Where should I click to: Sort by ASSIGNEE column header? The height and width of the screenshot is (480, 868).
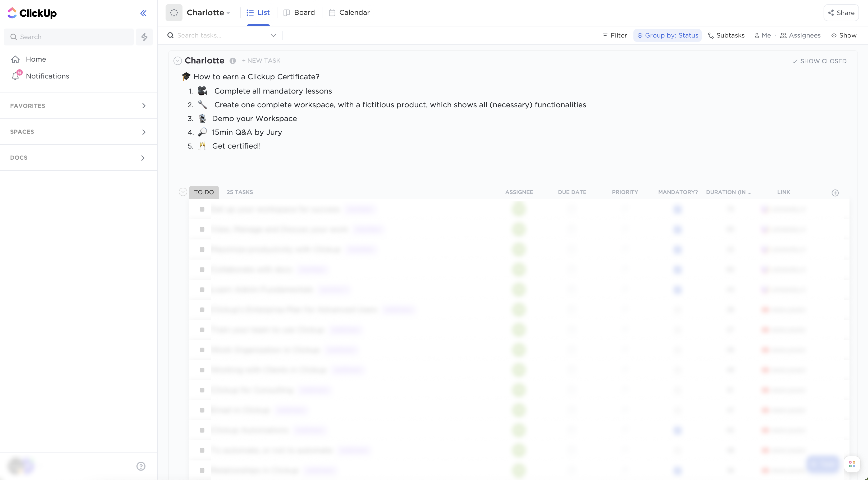pyautogui.click(x=519, y=192)
